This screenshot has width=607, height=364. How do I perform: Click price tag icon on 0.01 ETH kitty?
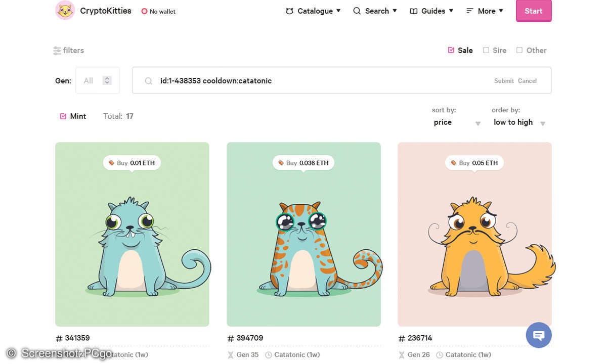pyautogui.click(x=111, y=163)
